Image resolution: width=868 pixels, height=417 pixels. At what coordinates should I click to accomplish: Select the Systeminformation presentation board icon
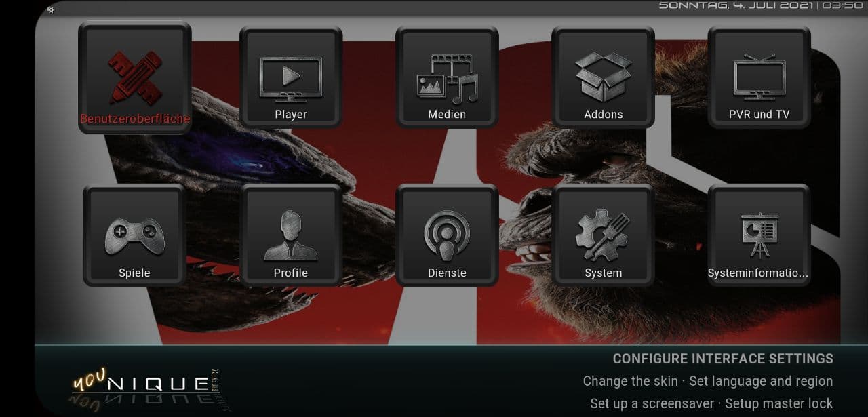[759, 235]
